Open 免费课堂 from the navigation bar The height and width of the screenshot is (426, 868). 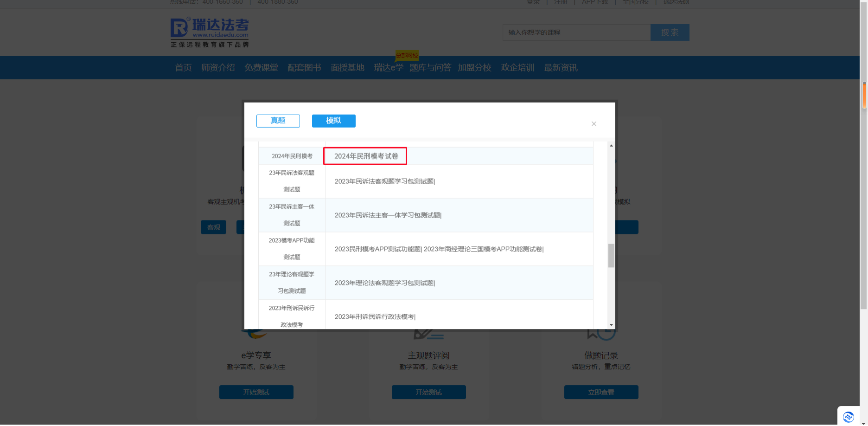pyautogui.click(x=261, y=68)
